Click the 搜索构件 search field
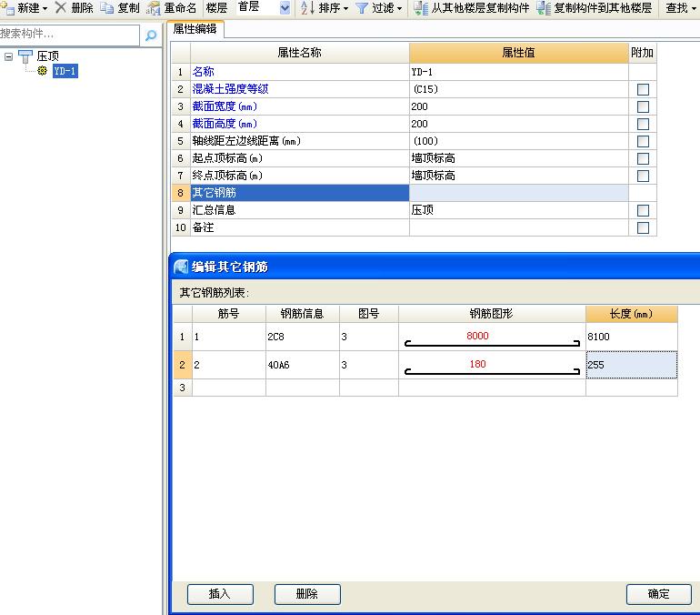 (x=70, y=34)
